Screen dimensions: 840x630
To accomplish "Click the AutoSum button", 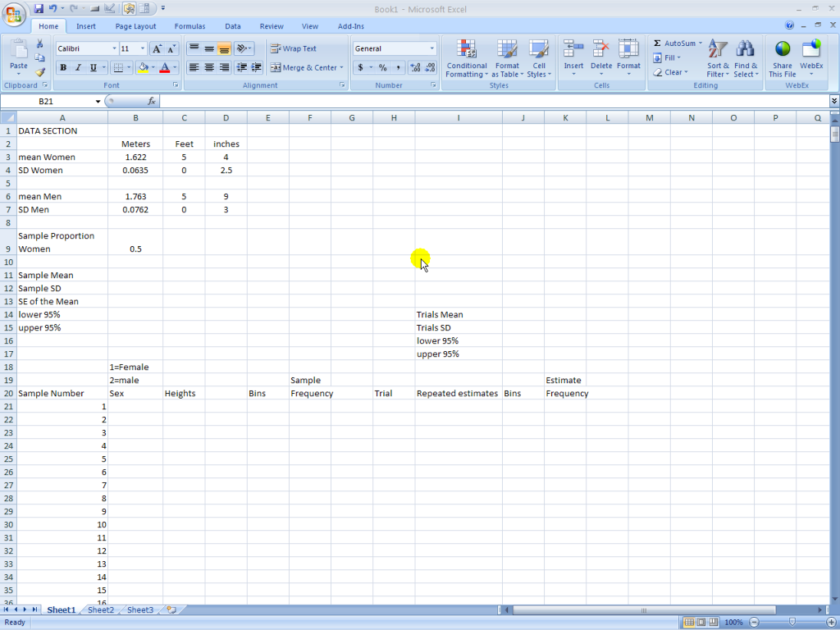I will (675, 43).
